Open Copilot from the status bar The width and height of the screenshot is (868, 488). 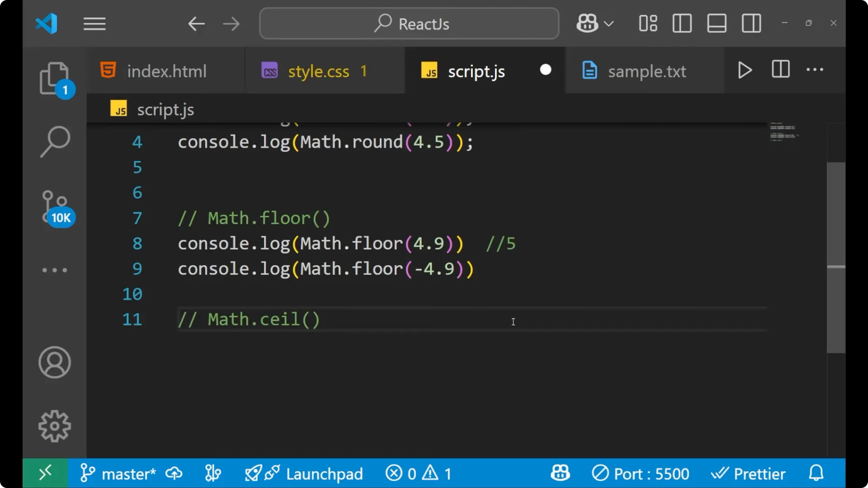tap(560, 473)
